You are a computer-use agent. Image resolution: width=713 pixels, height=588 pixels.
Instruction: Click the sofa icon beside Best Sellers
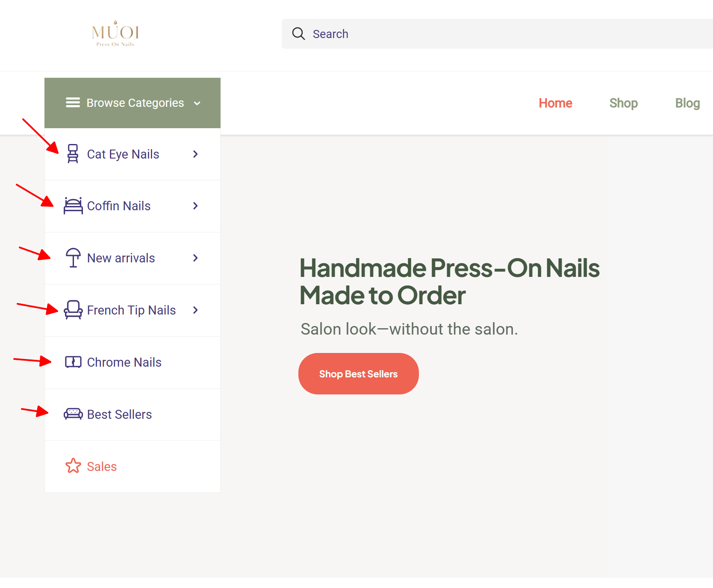point(73,414)
